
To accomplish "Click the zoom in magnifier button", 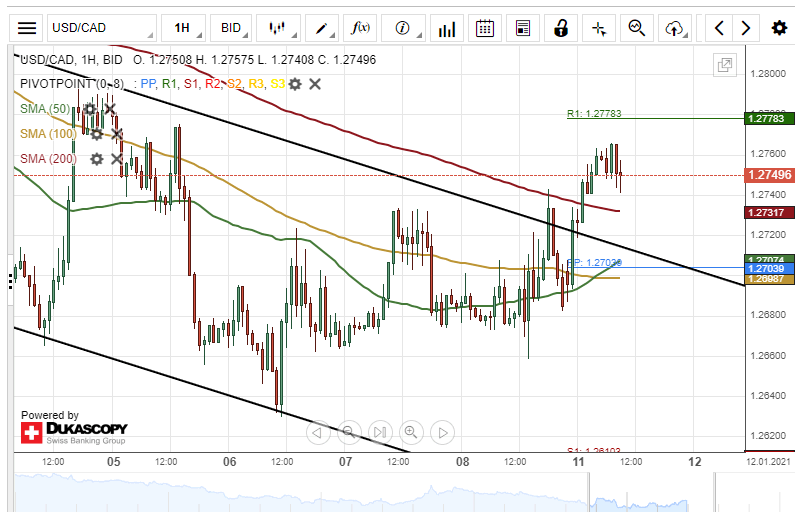I will point(411,433).
